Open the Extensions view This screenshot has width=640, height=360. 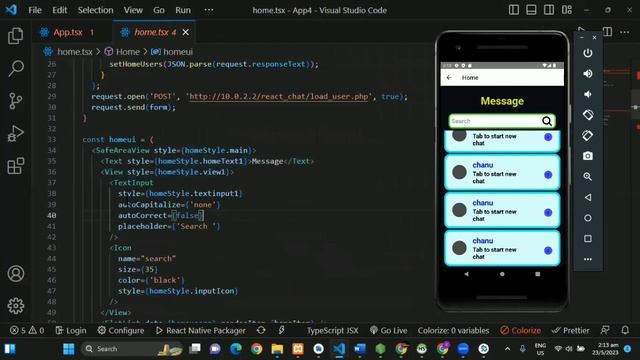pos(16,166)
